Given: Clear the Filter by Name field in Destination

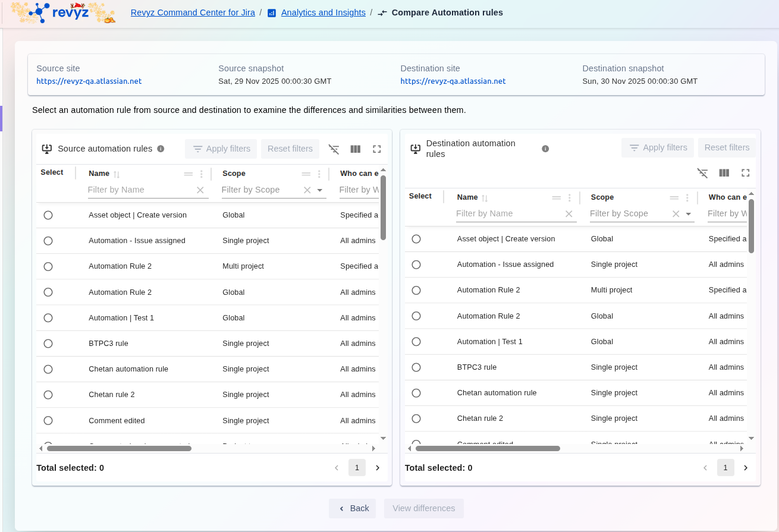Looking at the screenshot, I should coord(568,214).
